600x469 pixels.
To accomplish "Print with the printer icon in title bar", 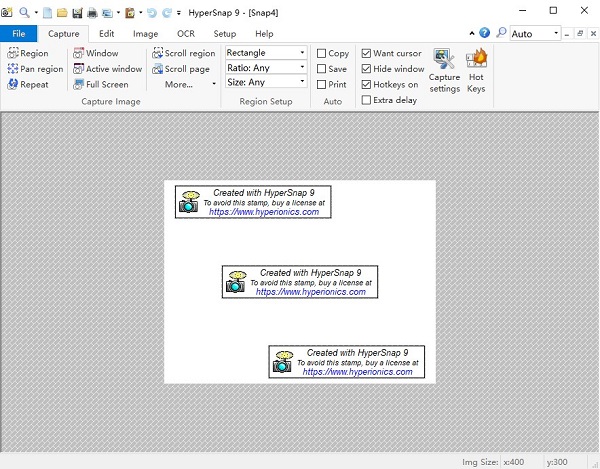I will [x=92, y=13].
